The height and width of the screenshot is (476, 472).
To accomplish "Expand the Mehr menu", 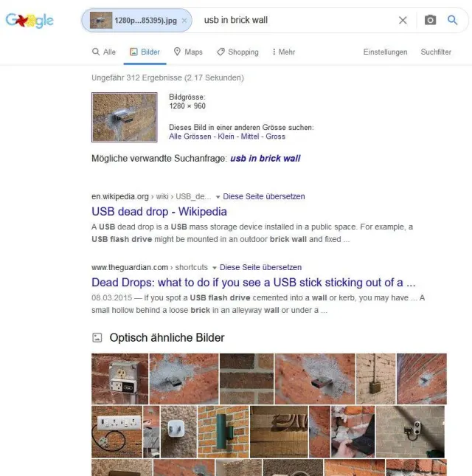I will pyautogui.click(x=283, y=52).
